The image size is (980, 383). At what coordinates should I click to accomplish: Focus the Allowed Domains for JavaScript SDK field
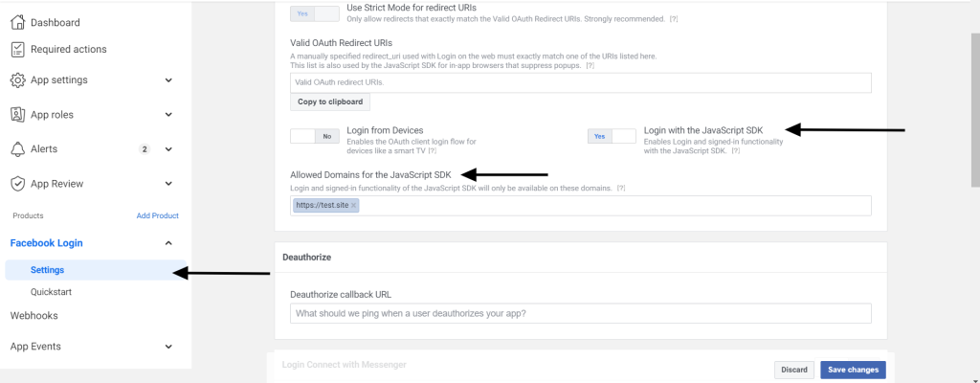pyautogui.click(x=581, y=205)
